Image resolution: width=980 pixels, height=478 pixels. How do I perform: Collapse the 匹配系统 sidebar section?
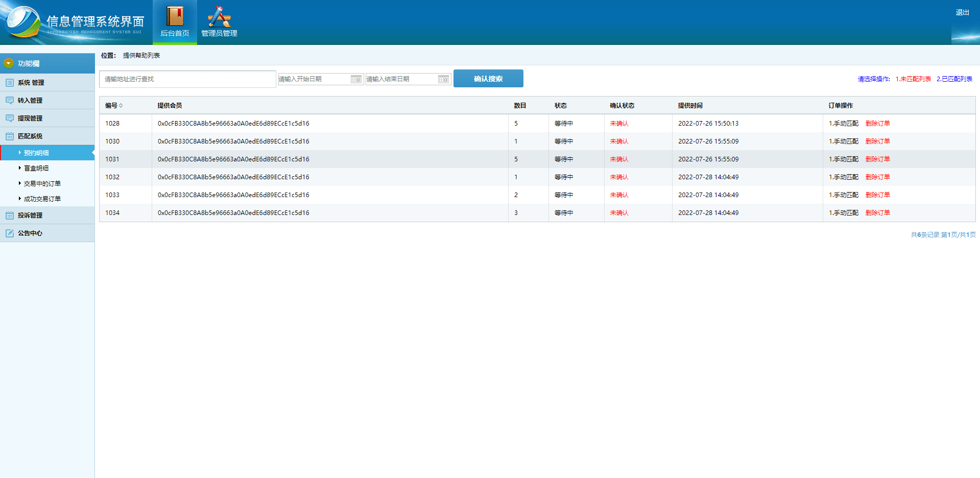pyautogui.click(x=30, y=136)
